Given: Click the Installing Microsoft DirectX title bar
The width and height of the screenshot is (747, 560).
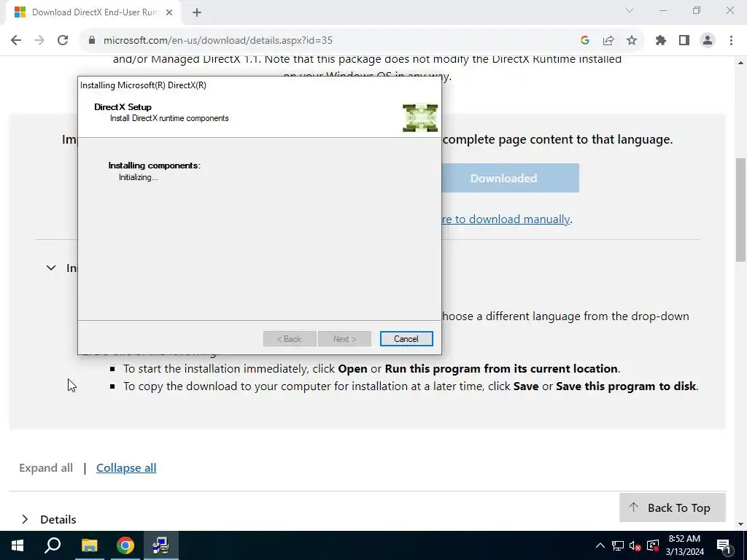Looking at the screenshot, I should click(260, 85).
